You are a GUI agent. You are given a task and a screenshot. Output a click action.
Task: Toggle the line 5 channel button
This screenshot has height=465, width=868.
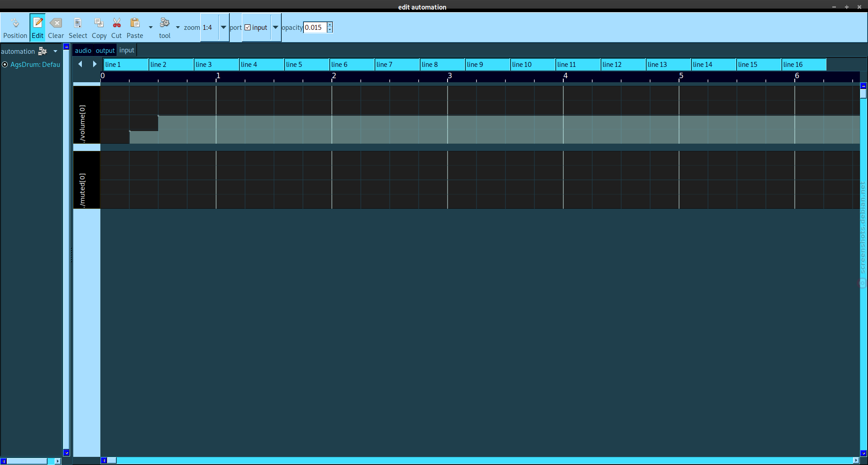[x=307, y=65]
